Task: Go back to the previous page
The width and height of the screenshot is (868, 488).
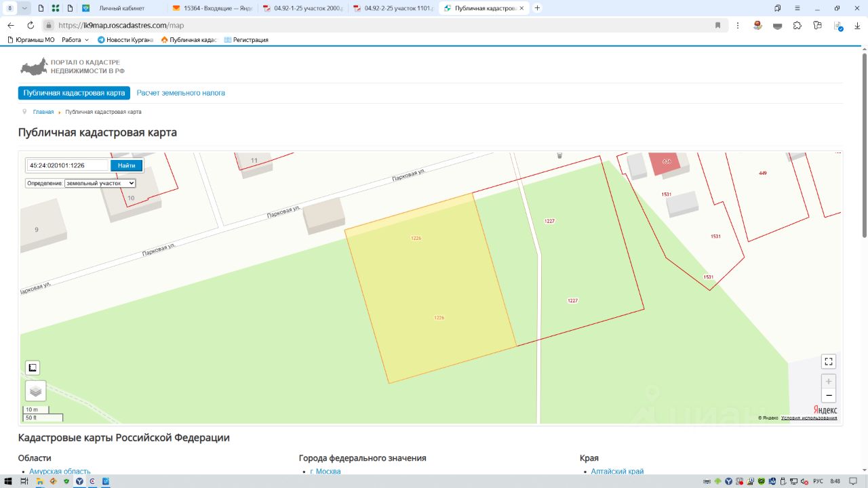Action: point(11,26)
